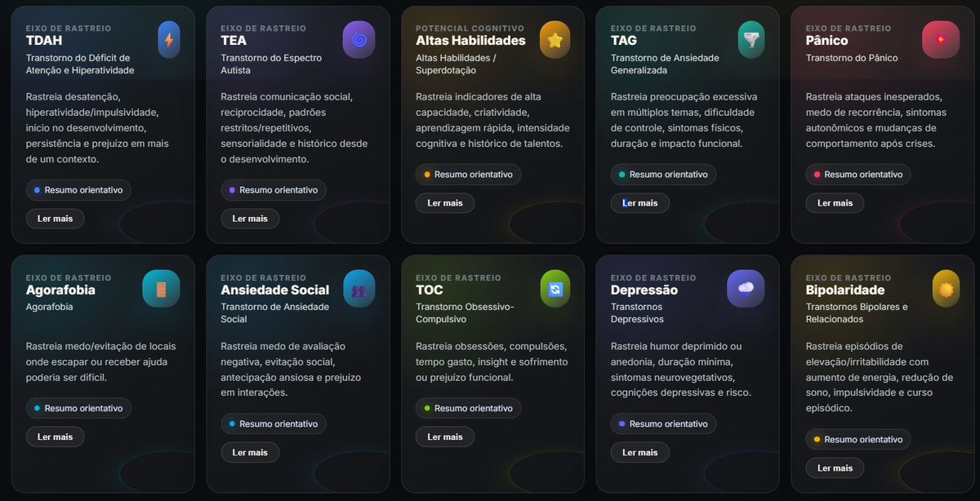Open Ler mais for Ansiedade Social
The image size is (980, 501).
pos(250,452)
